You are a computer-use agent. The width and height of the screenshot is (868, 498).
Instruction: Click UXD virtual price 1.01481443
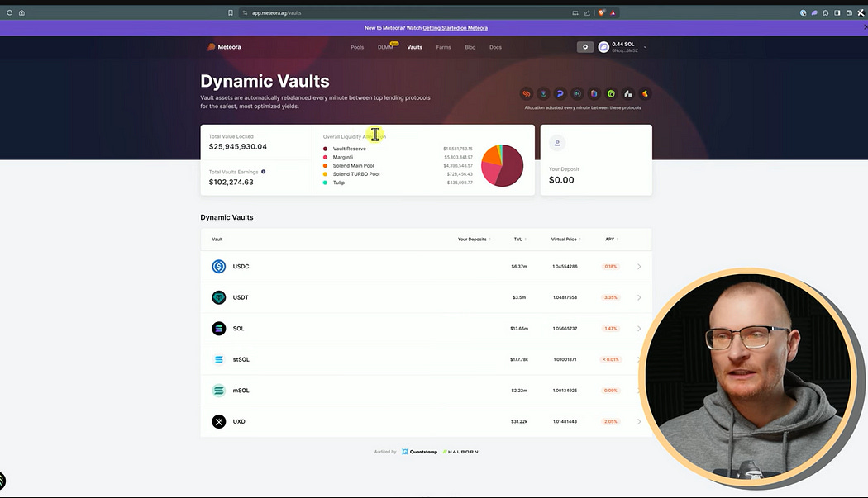pos(565,421)
